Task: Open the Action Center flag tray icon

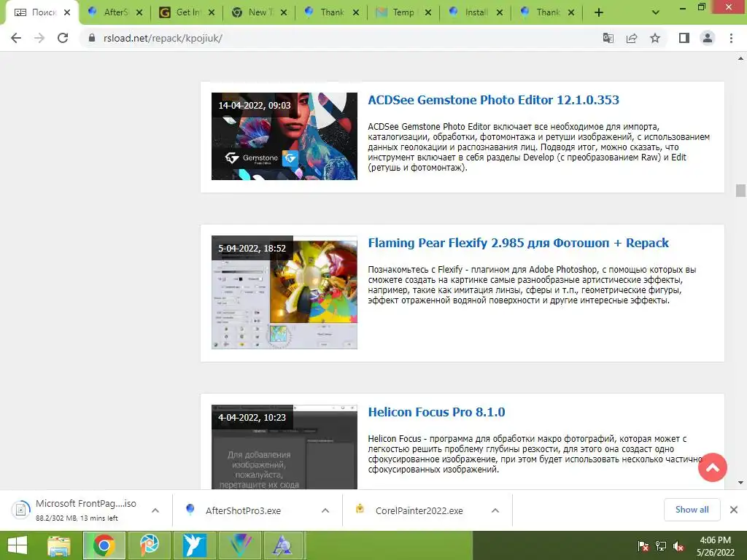Action: pyautogui.click(x=643, y=546)
